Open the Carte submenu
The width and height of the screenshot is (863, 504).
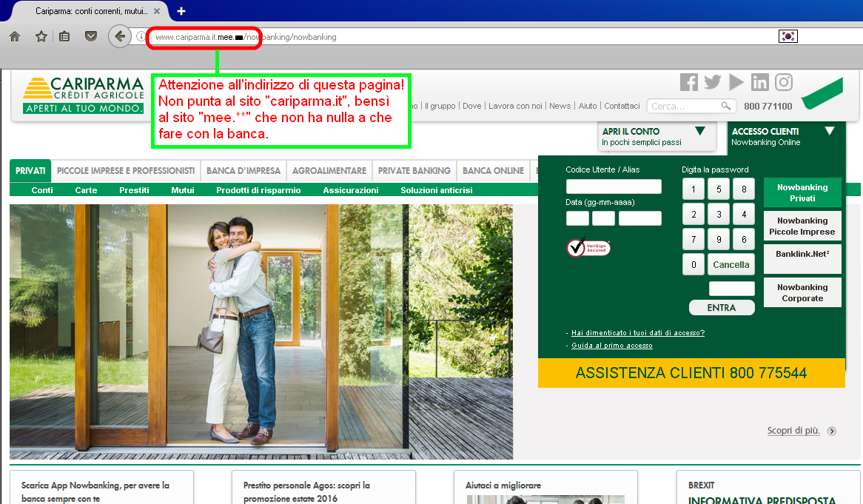[x=86, y=190]
